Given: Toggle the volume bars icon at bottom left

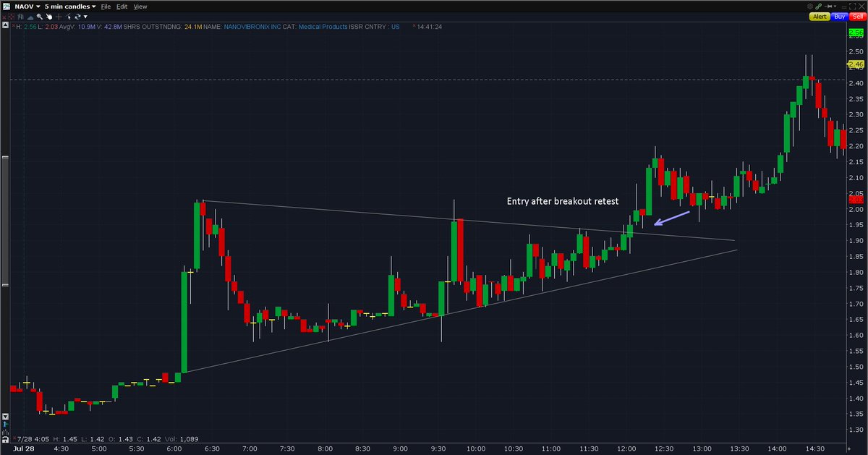Looking at the screenshot, I should pyautogui.click(x=5, y=432).
